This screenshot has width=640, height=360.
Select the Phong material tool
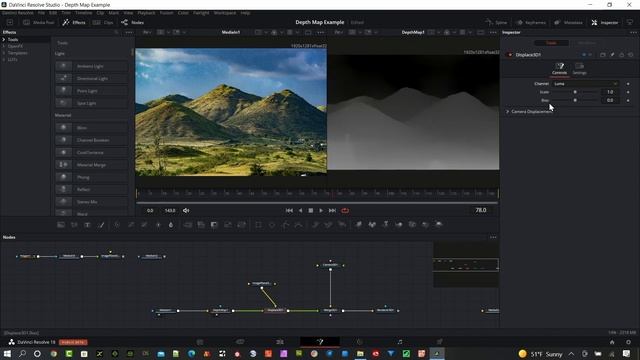pos(91,177)
